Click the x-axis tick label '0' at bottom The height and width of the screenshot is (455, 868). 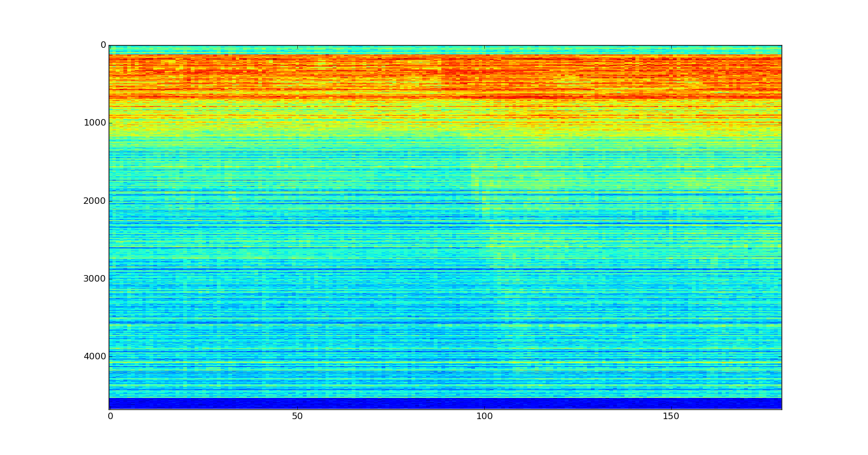pos(110,416)
